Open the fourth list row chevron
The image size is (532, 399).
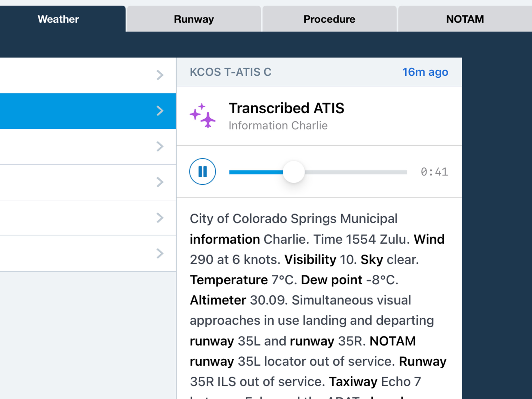[160, 182]
